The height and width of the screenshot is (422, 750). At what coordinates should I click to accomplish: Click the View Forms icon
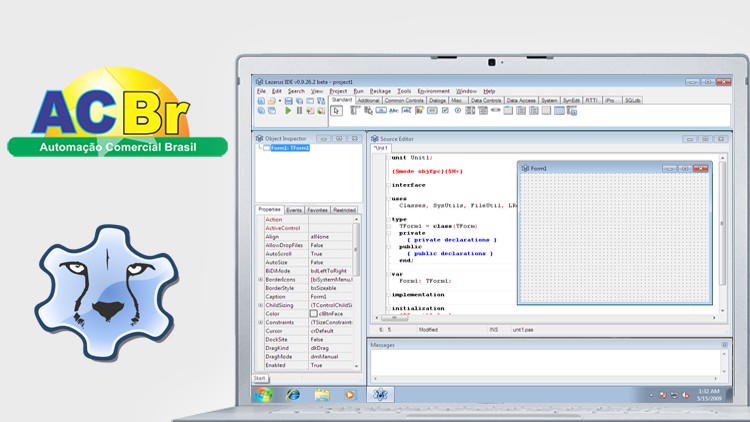coord(272,111)
